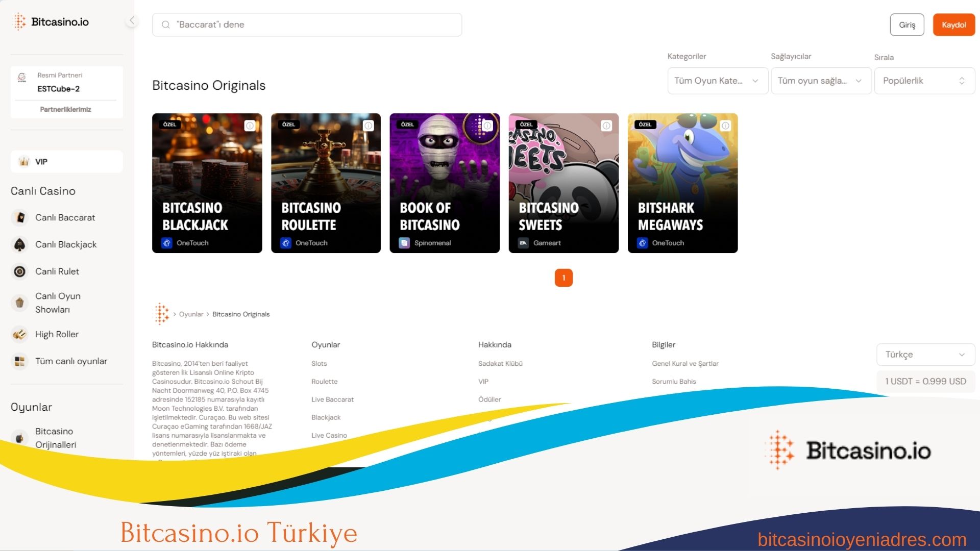Select Canli Rulet in sidebar
Viewport: 980px width, 551px height.
pos(57,271)
